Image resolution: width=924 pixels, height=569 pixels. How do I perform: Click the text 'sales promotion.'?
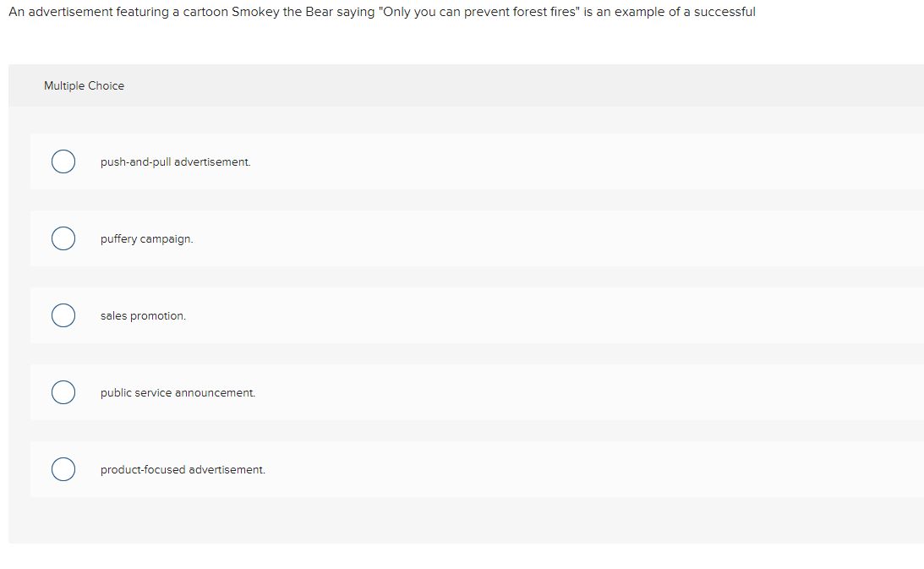[143, 315]
